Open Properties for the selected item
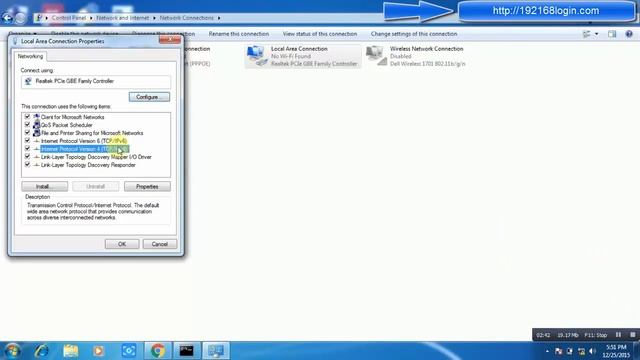The height and width of the screenshot is (360, 640). click(147, 187)
